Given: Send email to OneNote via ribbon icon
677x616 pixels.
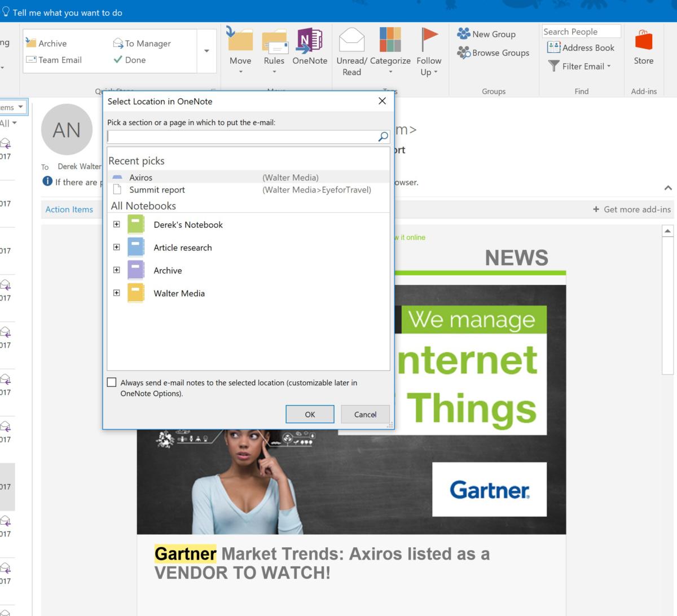Looking at the screenshot, I should [x=309, y=41].
